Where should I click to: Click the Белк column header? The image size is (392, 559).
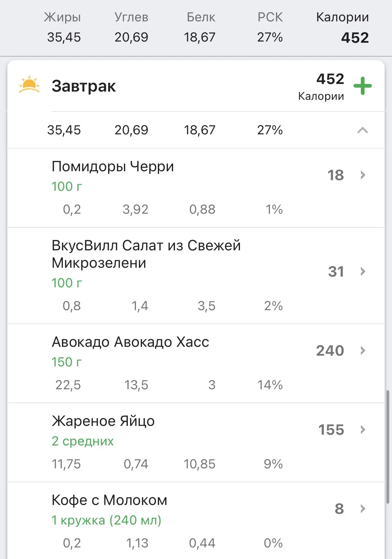coord(201,17)
